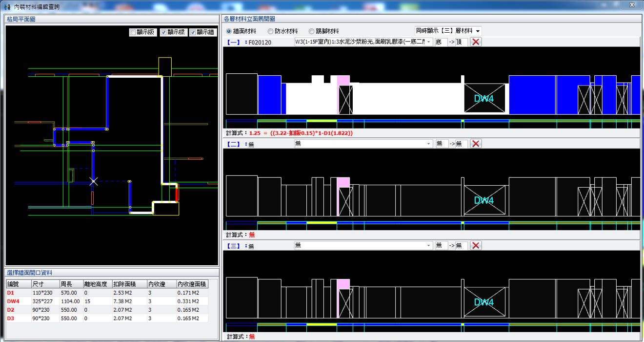Click the red X delete button for layer 三
Screen dimensions: 644x342
pyautogui.click(x=476, y=246)
